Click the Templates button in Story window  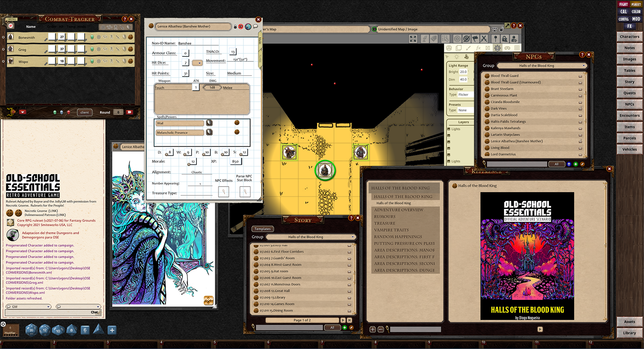click(x=263, y=229)
